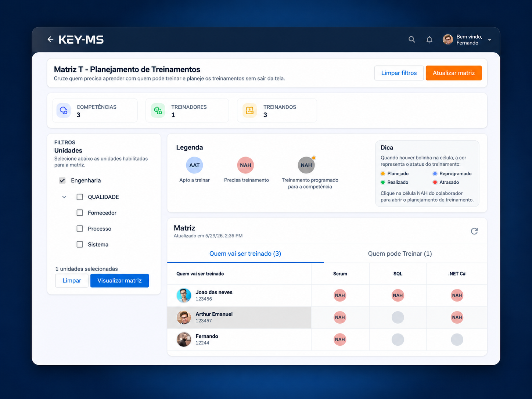This screenshot has height=399, width=532.
Task: Click Fernando's empty SQL circle
Action: point(398,339)
